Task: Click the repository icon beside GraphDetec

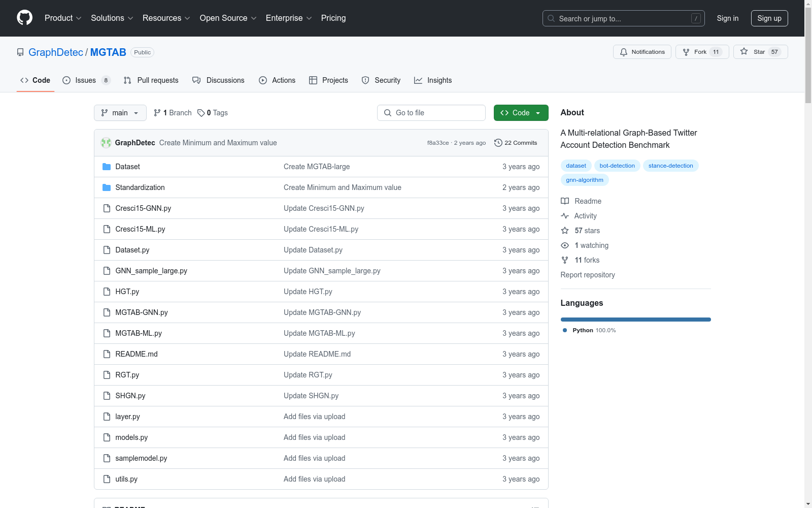Action: [x=20, y=52]
